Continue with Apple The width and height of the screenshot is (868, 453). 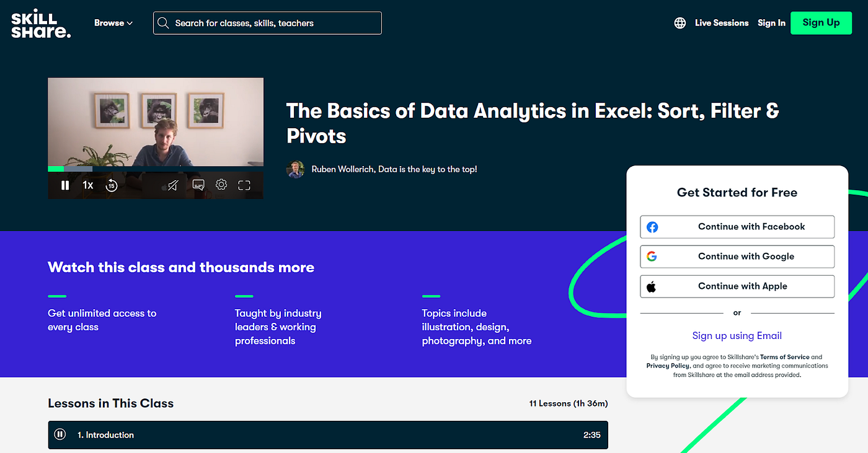tap(737, 286)
